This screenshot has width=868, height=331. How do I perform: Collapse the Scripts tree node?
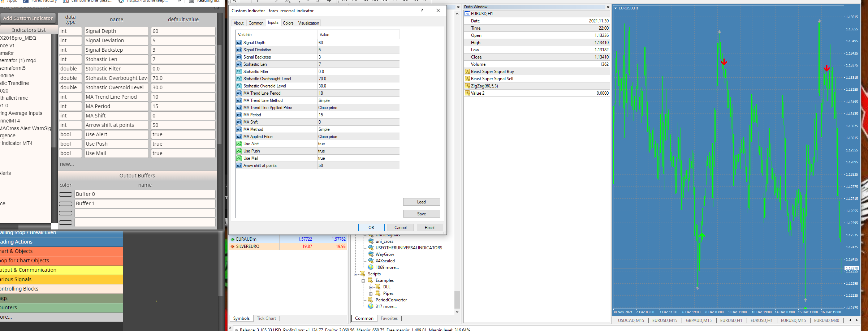[355, 274]
